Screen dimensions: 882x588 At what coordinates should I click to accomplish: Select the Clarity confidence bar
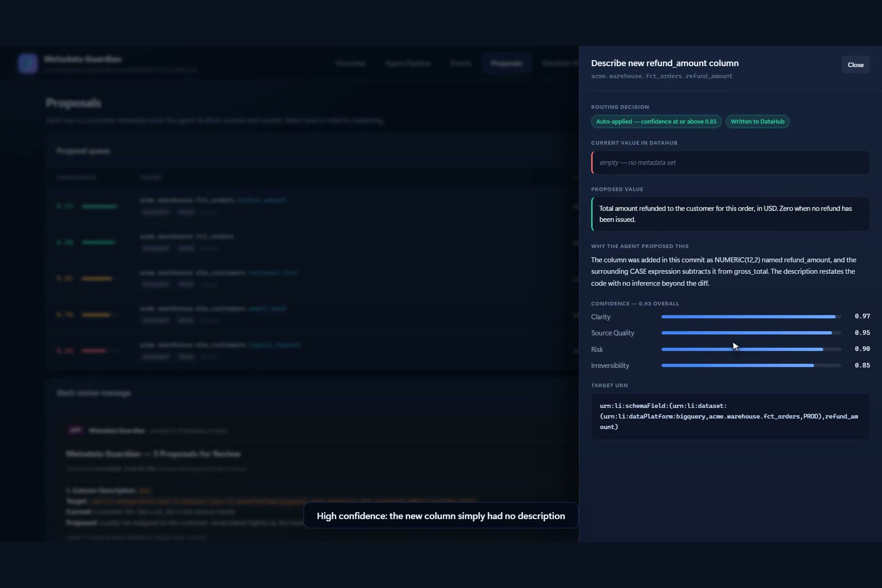pyautogui.click(x=751, y=317)
